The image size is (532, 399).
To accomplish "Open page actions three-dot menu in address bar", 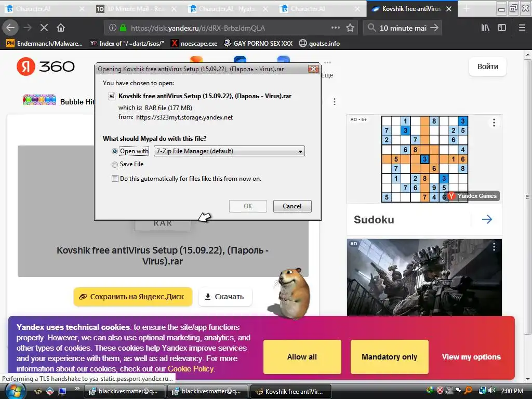I will tap(335, 28).
